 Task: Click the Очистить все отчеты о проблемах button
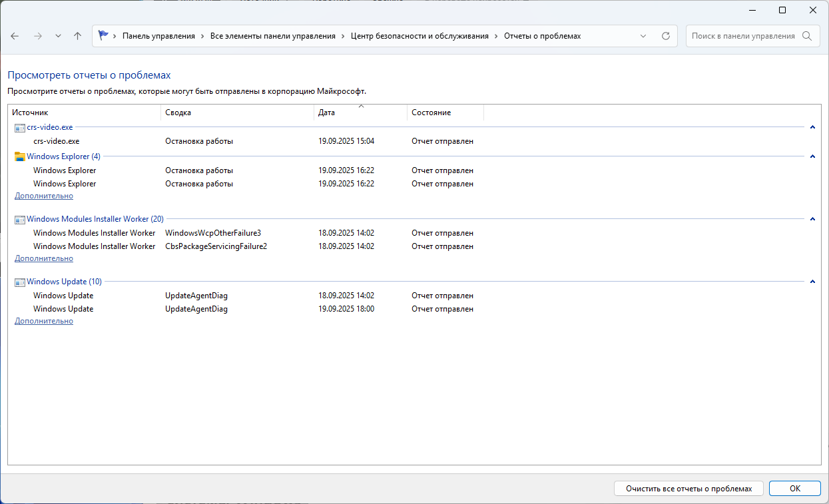click(x=689, y=488)
